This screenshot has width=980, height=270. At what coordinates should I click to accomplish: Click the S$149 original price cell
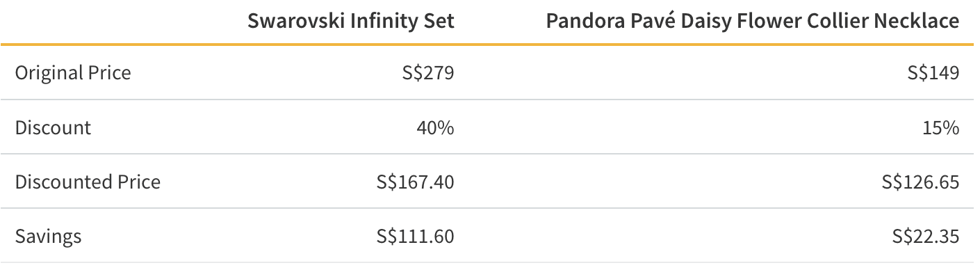tap(933, 72)
